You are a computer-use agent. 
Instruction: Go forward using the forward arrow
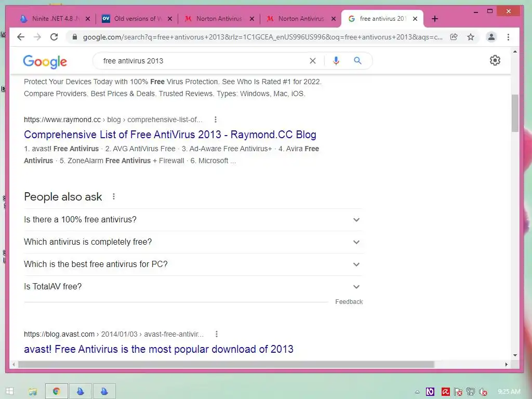coord(37,37)
